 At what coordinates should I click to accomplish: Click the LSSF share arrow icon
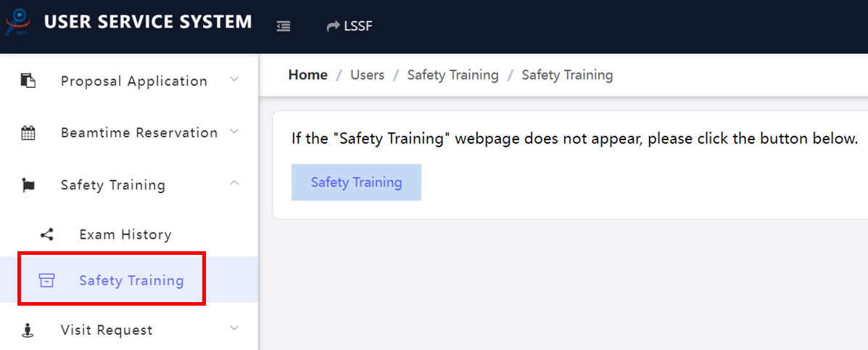pyautogui.click(x=334, y=26)
